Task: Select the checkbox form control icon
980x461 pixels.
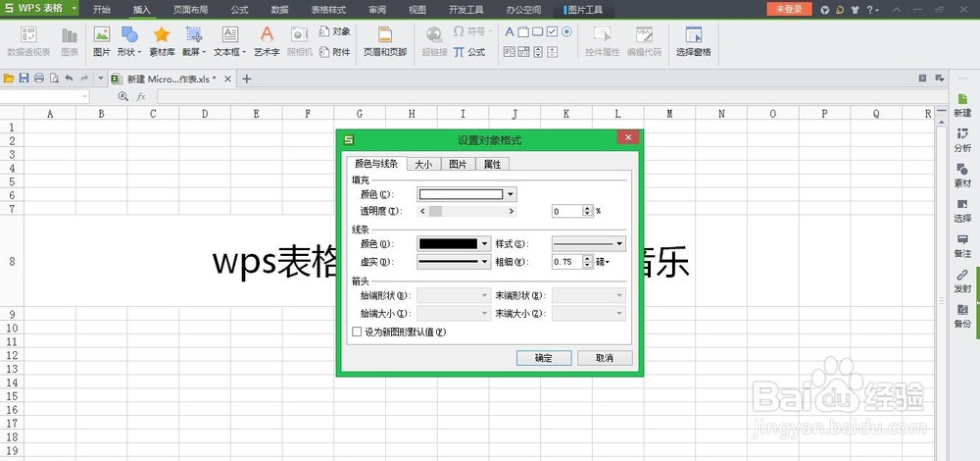Action: 552,32
